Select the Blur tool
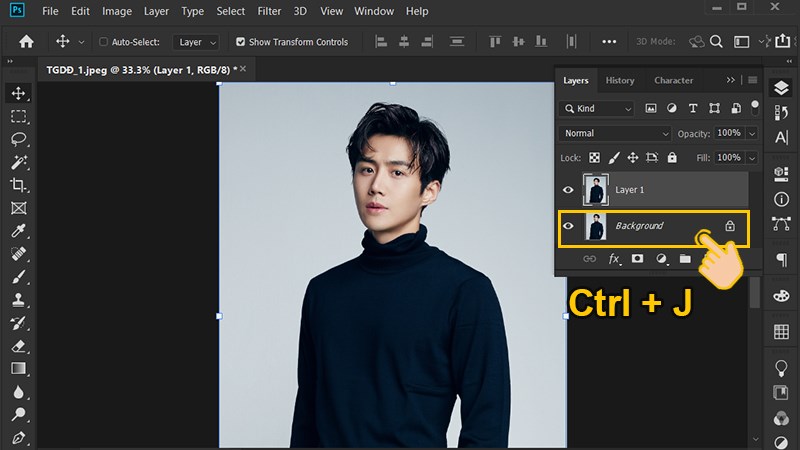The height and width of the screenshot is (450, 800). [x=18, y=392]
